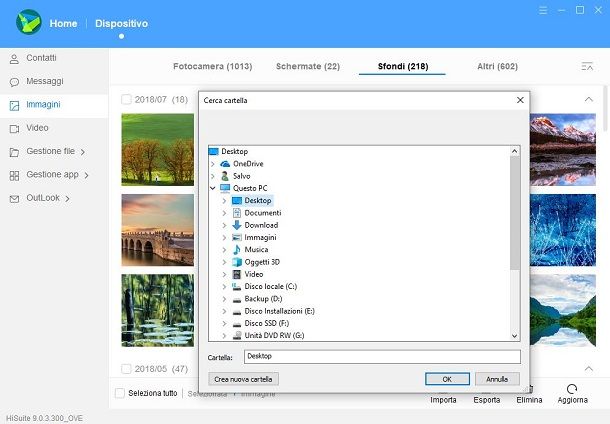Expand the Download tree node

click(x=224, y=225)
